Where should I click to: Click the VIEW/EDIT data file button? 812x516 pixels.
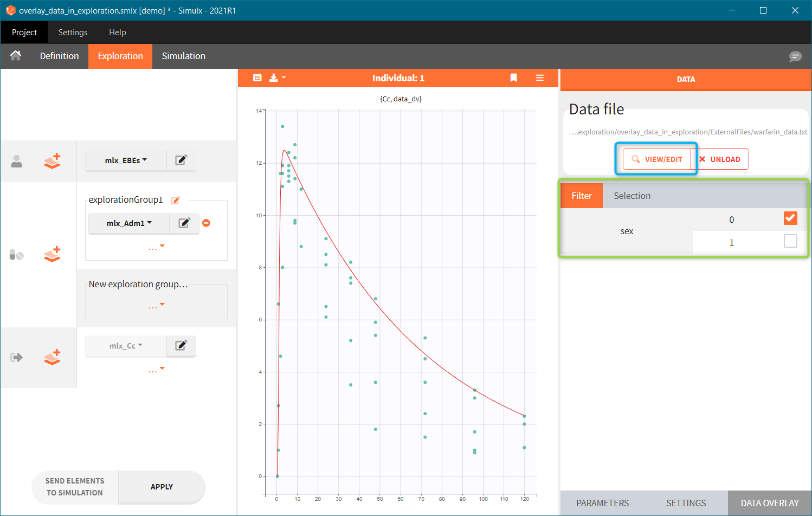(x=657, y=159)
